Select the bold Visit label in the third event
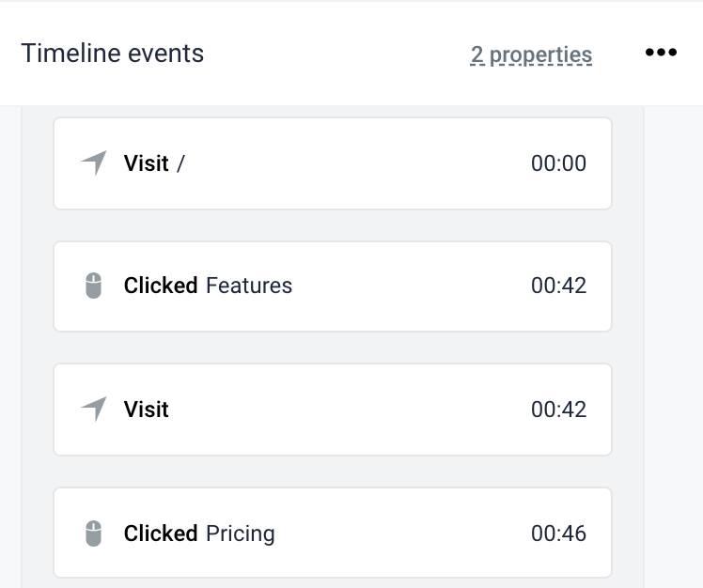Screen dimensions: 703x588 (x=146, y=410)
